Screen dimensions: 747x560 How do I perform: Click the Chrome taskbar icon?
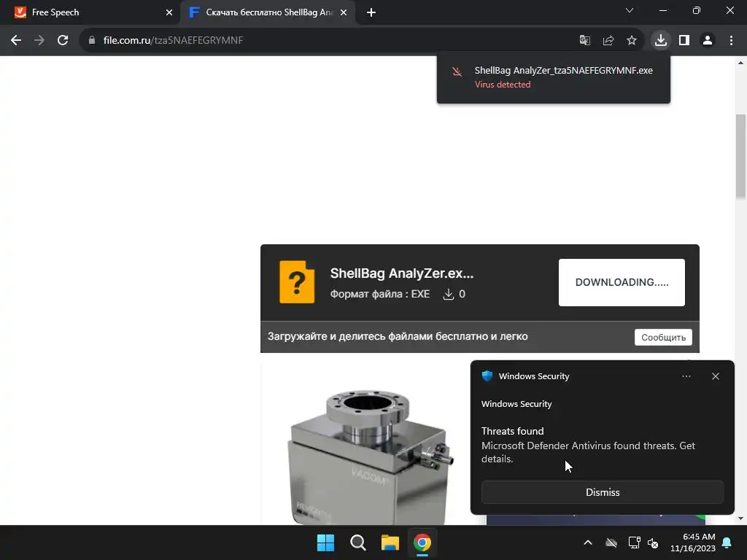click(422, 542)
